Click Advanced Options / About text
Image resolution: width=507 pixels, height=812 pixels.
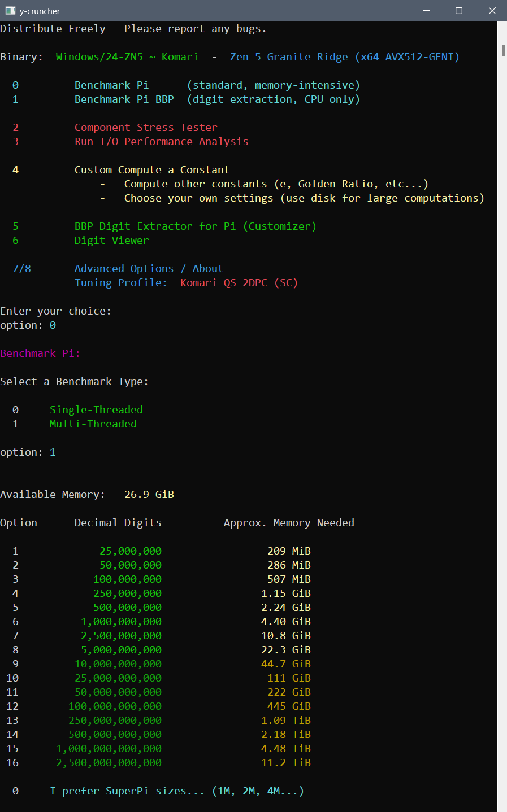[149, 269]
